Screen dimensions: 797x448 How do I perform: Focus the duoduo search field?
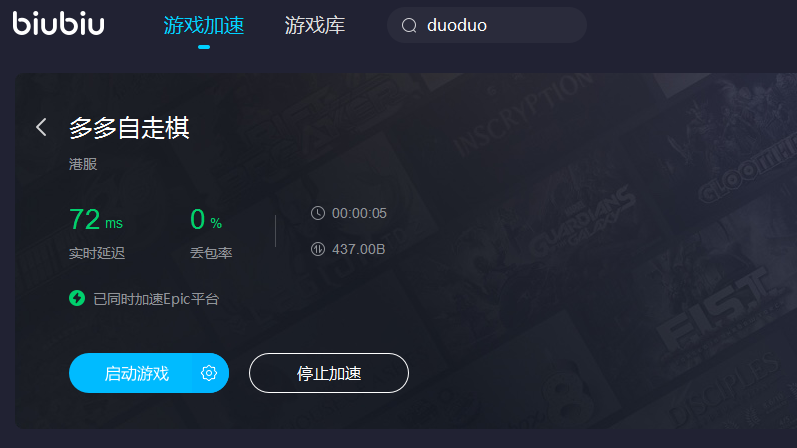tap(487, 25)
